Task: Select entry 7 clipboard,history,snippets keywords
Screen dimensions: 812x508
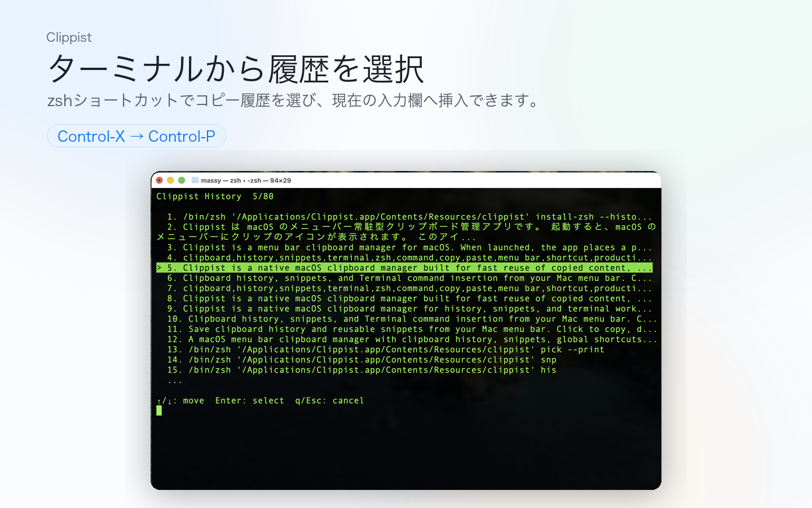Action: click(409, 288)
